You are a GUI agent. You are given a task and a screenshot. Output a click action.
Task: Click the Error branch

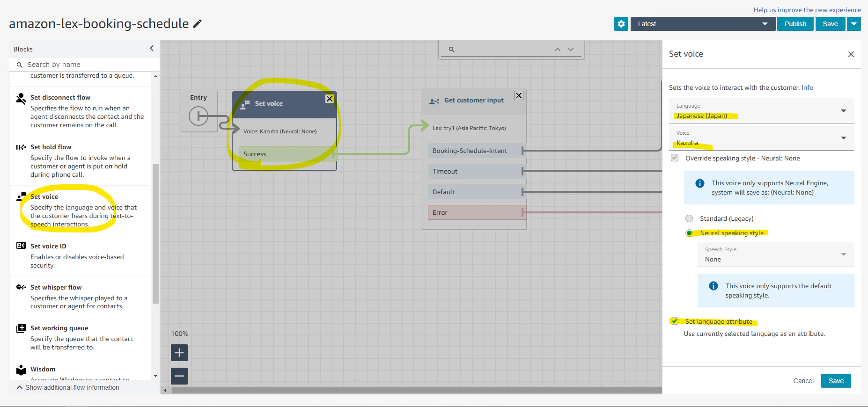click(476, 212)
